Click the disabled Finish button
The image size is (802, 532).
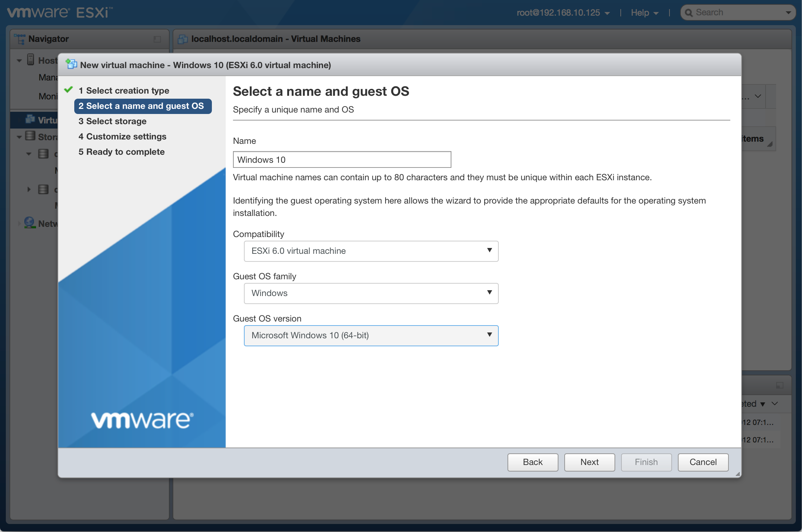tap(646, 462)
